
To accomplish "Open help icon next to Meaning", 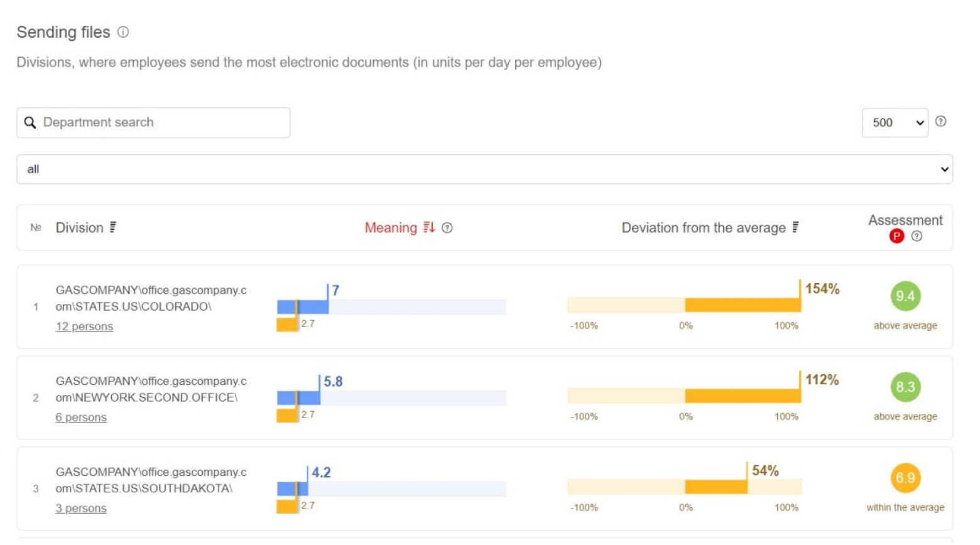I will tap(447, 228).
